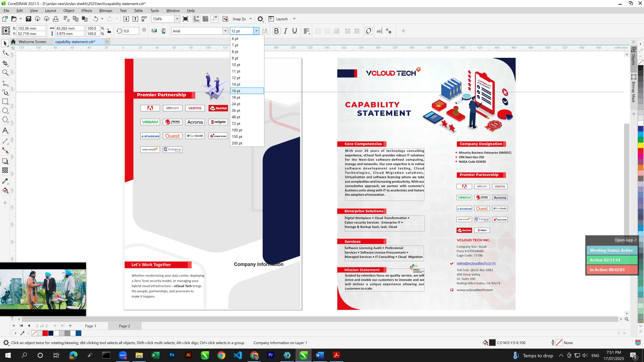The width and height of the screenshot is (644, 362).
Task: Toggle Bold formatting
Action: click(276, 31)
